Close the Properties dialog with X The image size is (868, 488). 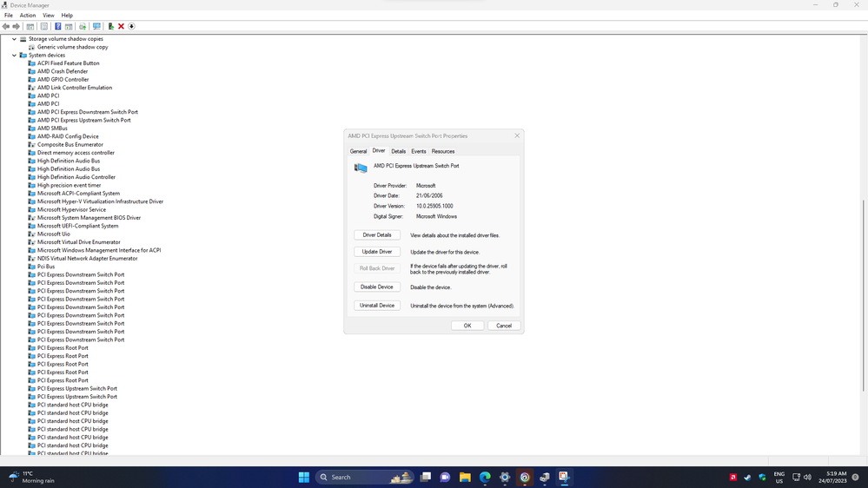tap(517, 135)
